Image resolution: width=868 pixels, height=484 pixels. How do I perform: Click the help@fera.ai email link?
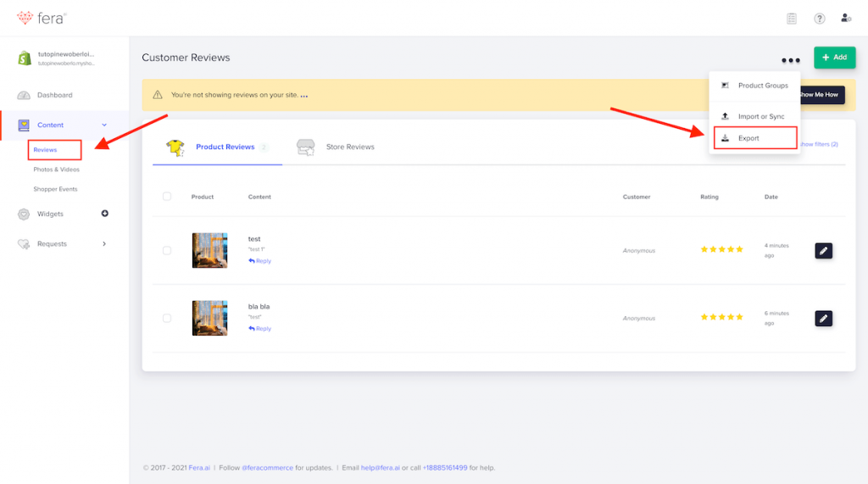[x=381, y=468]
